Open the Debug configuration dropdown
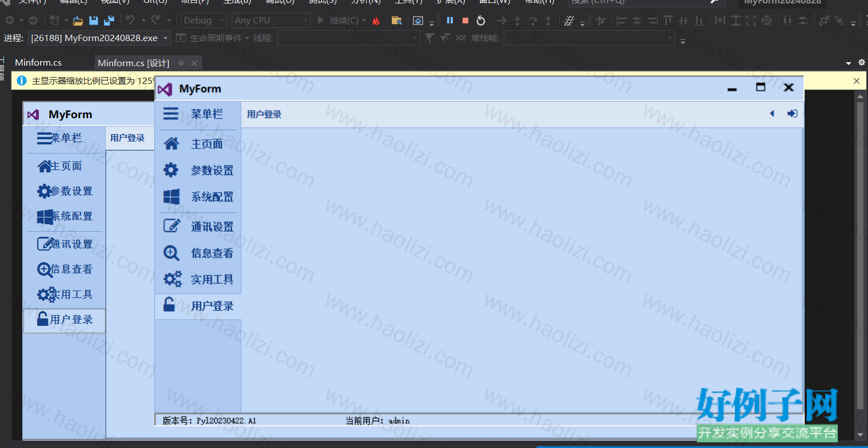 pos(204,21)
